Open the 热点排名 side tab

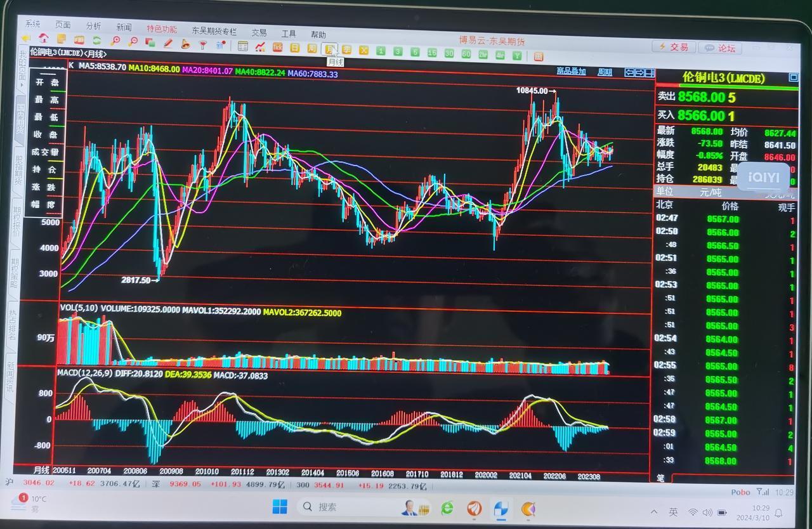pos(12,327)
